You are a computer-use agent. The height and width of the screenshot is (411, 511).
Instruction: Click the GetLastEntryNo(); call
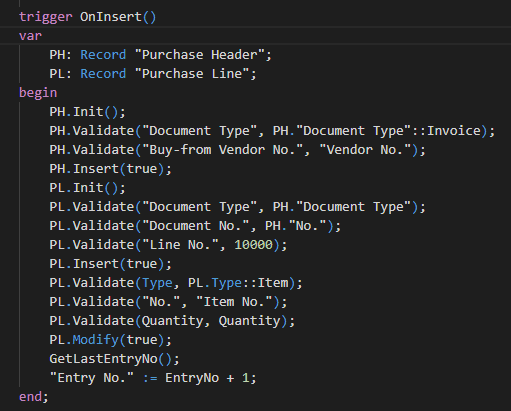coord(114,359)
